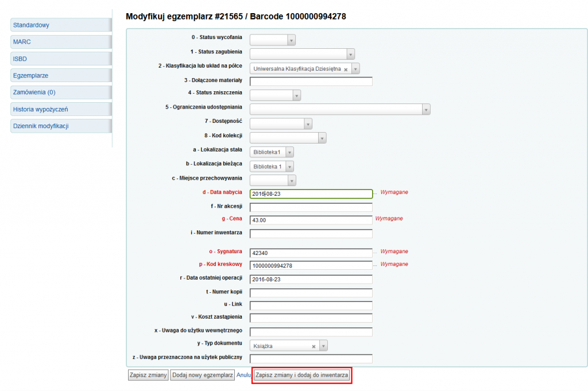
Task: Click the ellipsis beside the Sygnatura field
Action: click(x=376, y=253)
